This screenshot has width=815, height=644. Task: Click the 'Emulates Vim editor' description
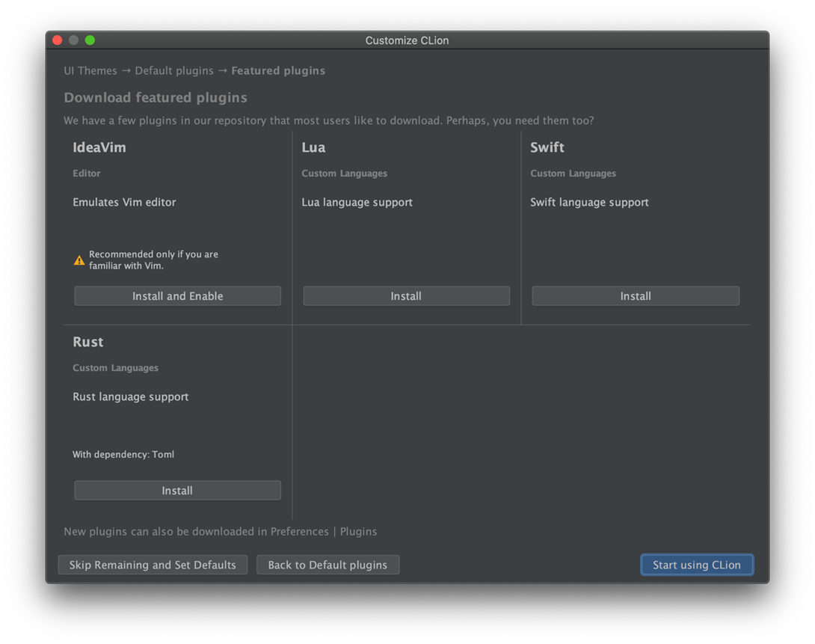point(124,202)
